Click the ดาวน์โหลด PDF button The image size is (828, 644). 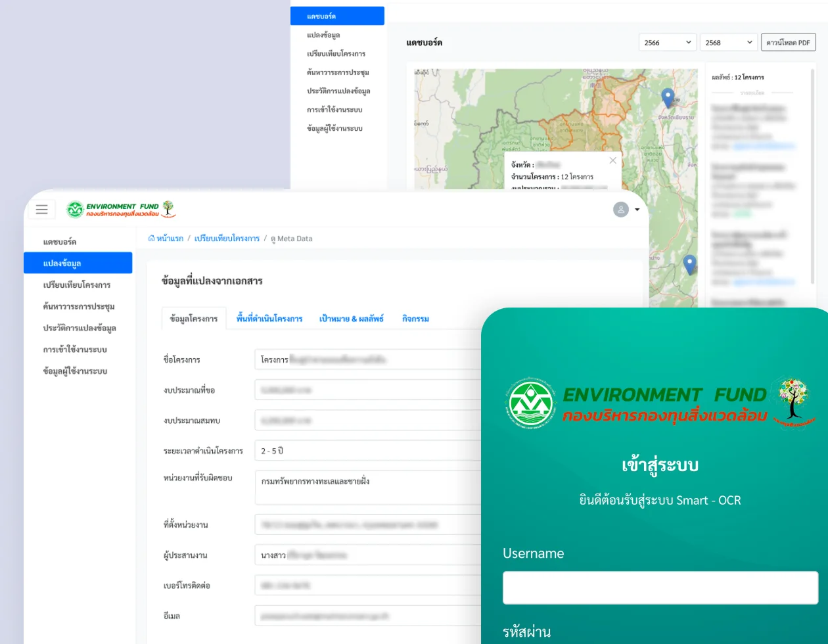788,43
